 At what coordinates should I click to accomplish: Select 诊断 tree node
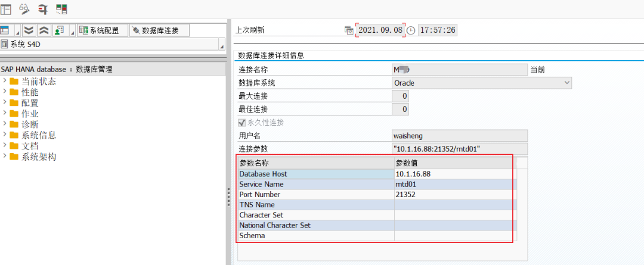(x=30, y=124)
